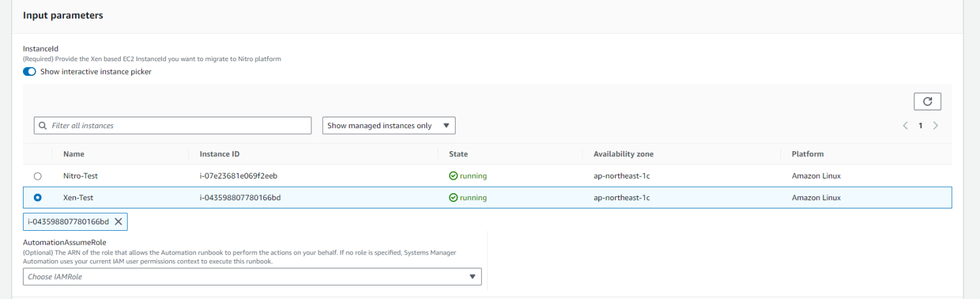Click the running status icon for Nitro-Test
Viewport: 980px width, 299px height.
[x=453, y=176]
